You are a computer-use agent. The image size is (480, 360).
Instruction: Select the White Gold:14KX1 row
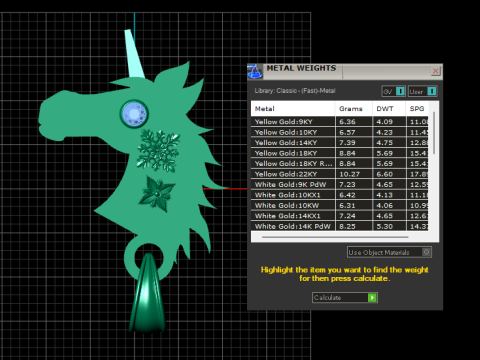[x=340, y=216]
